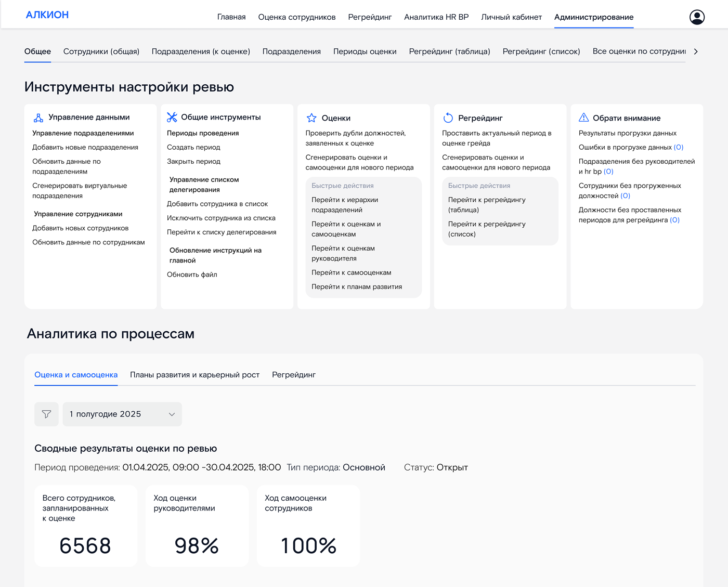Open the 1 полугодие 2025 period dropdown
728x587 pixels.
tap(122, 414)
